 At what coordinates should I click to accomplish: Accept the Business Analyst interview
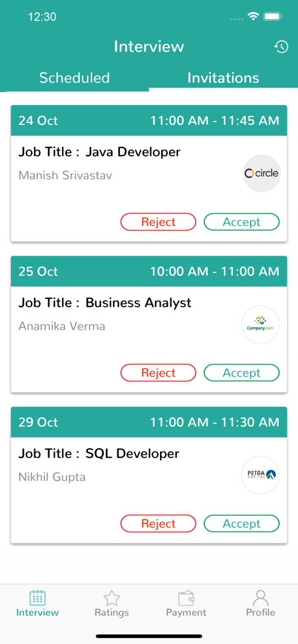point(242,372)
